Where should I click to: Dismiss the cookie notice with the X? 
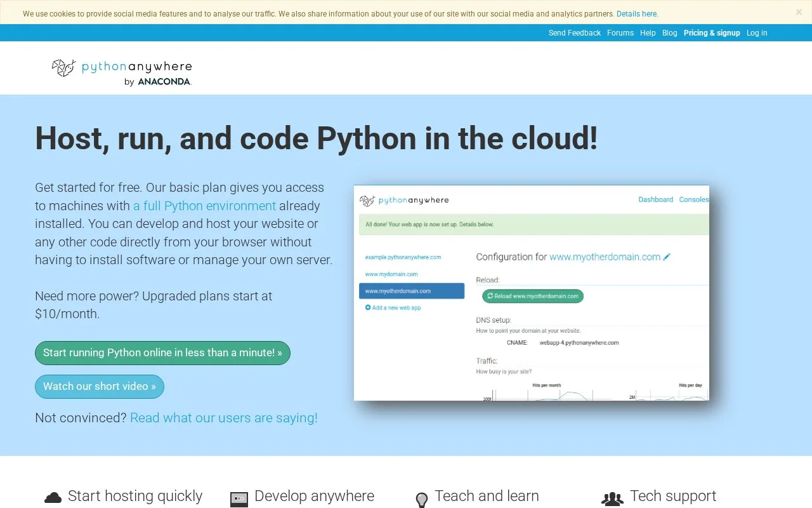tap(799, 12)
